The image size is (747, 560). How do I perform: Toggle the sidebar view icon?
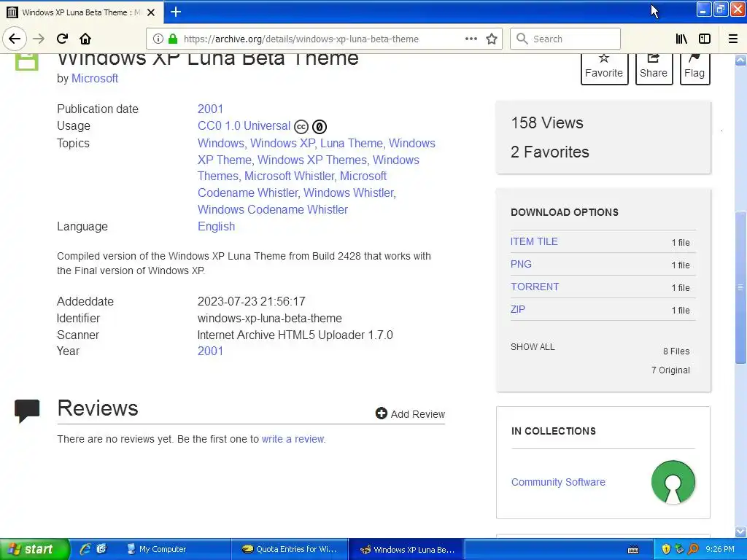click(705, 39)
